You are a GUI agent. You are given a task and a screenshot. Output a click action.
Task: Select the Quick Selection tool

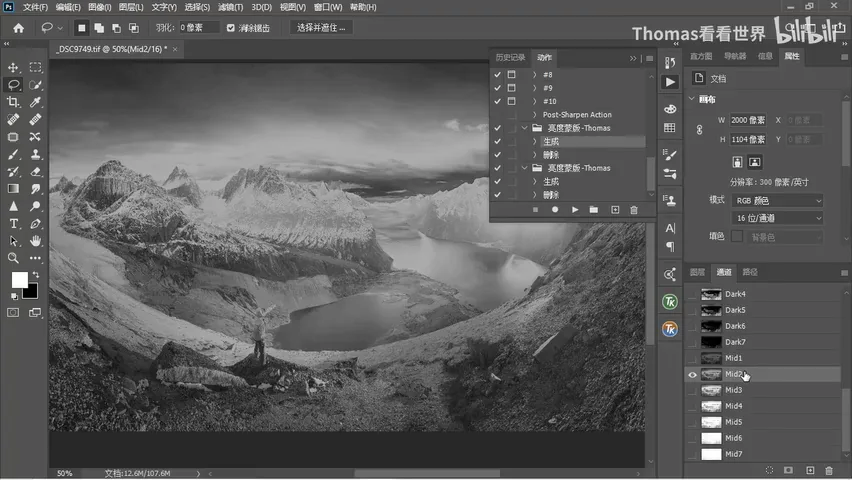pyautogui.click(x=35, y=85)
